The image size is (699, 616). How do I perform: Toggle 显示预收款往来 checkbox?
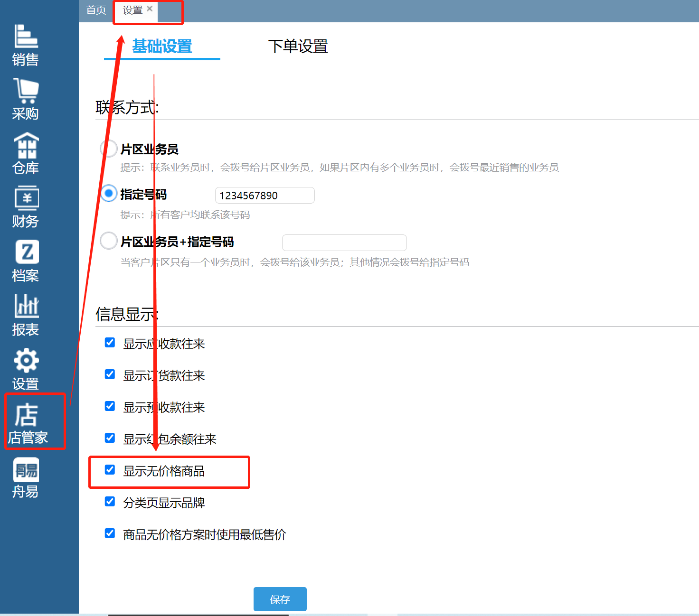pos(110,406)
